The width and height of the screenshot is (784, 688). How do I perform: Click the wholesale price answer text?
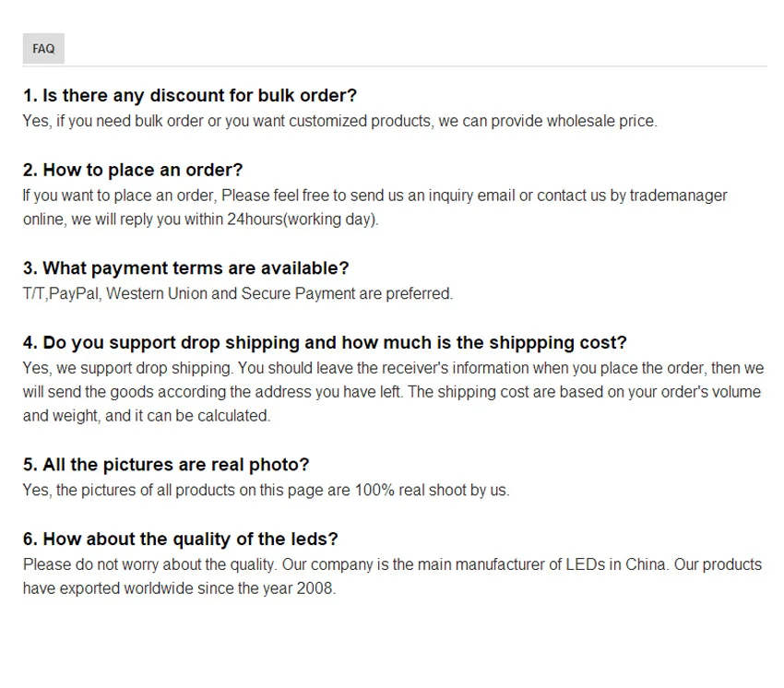(340, 121)
